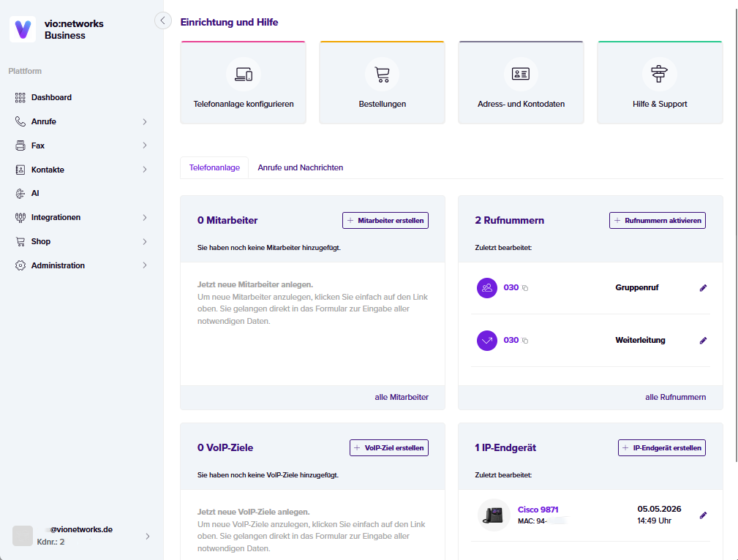This screenshot has width=738, height=560.
Task: Click the Rufnummern aktivieren button
Action: (x=658, y=220)
